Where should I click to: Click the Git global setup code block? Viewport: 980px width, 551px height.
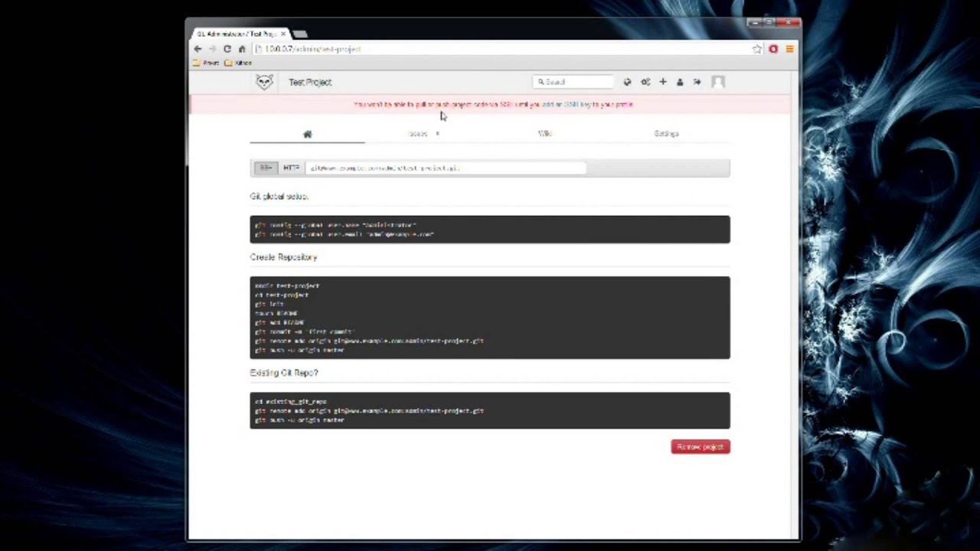490,230
